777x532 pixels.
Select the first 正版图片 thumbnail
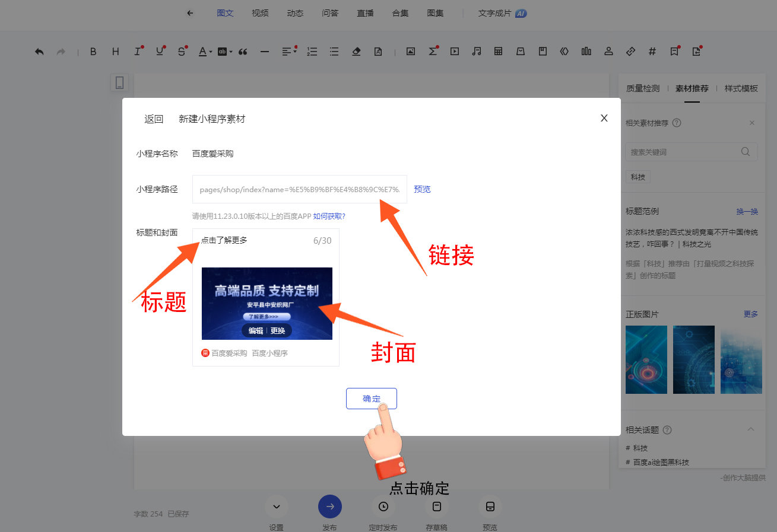tap(646, 359)
